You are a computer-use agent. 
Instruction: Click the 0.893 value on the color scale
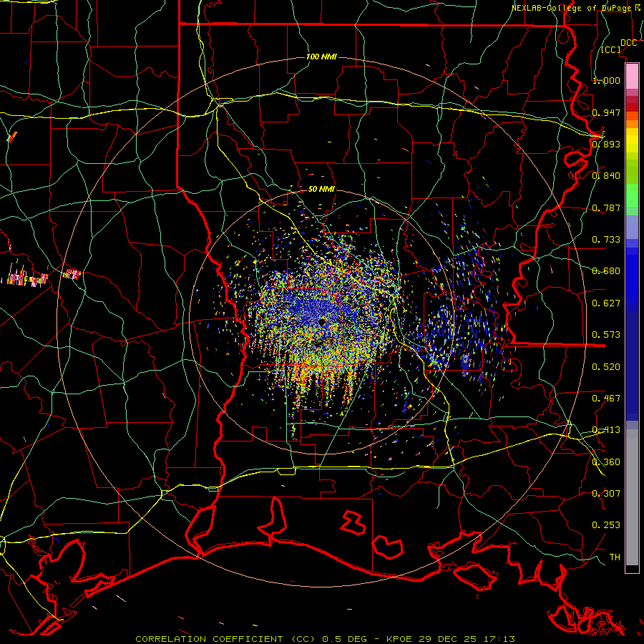606,144
